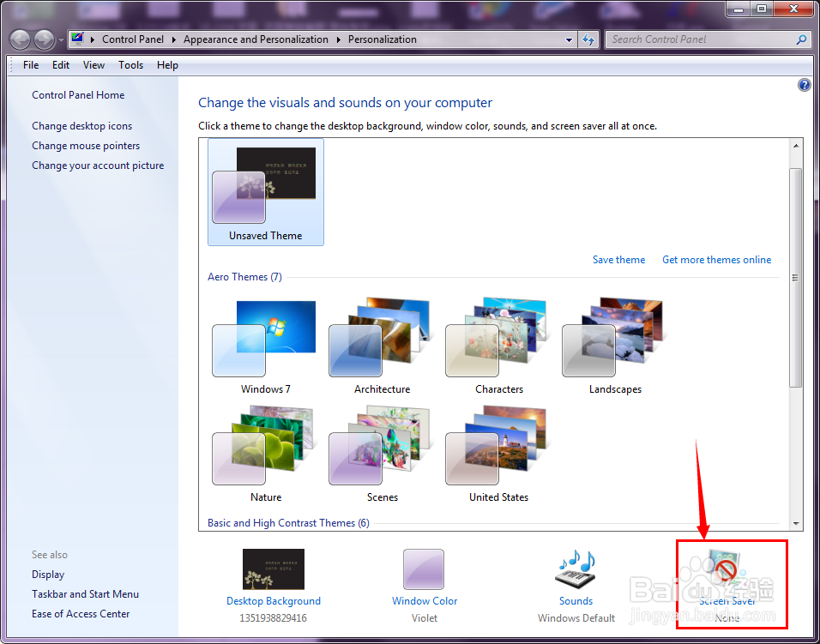
Task: Click the theme list scrollbar thumb
Action: [x=795, y=278]
